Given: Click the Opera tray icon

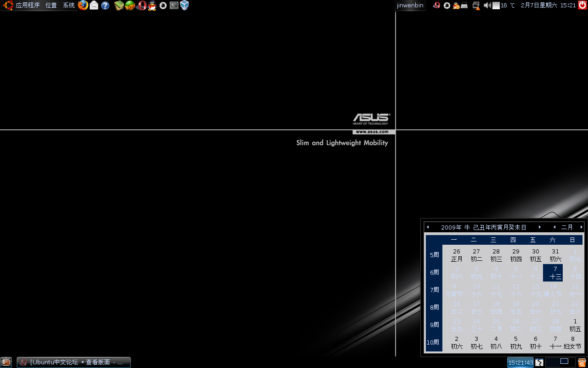Looking at the screenshot, I should coord(436,6).
